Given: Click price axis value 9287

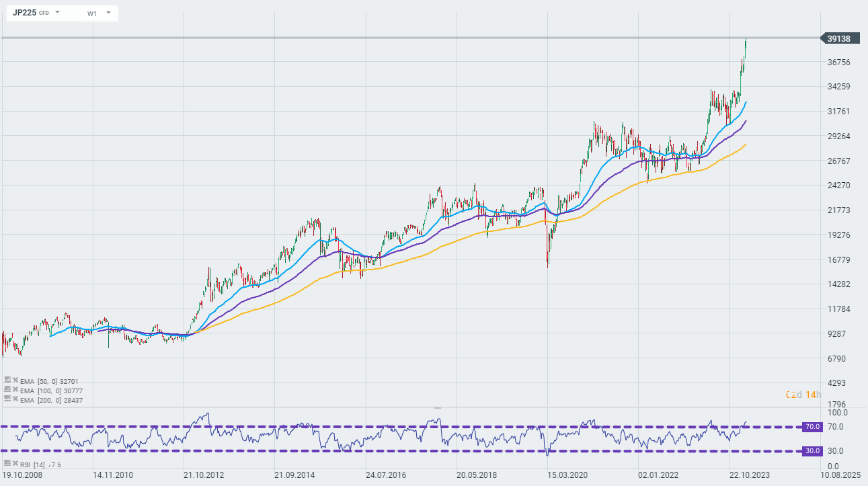Looking at the screenshot, I should [838, 334].
